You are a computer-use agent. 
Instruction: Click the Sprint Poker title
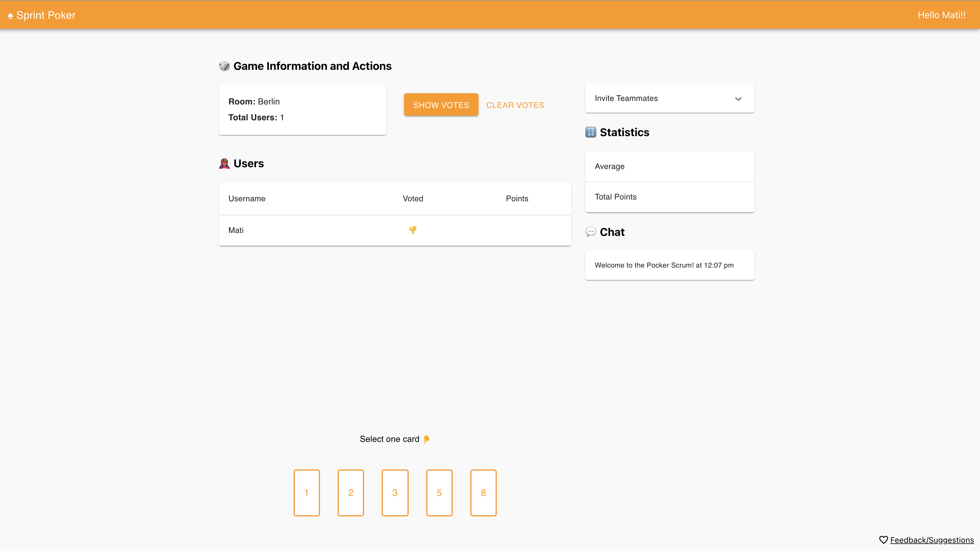pyautogui.click(x=46, y=15)
